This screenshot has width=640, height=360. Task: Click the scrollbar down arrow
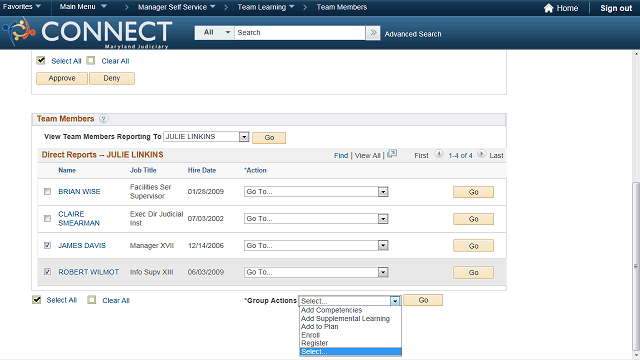pyautogui.click(x=636, y=355)
